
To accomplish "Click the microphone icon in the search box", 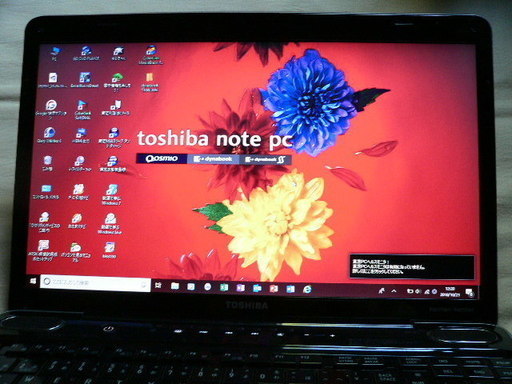I will (x=144, y=284).
